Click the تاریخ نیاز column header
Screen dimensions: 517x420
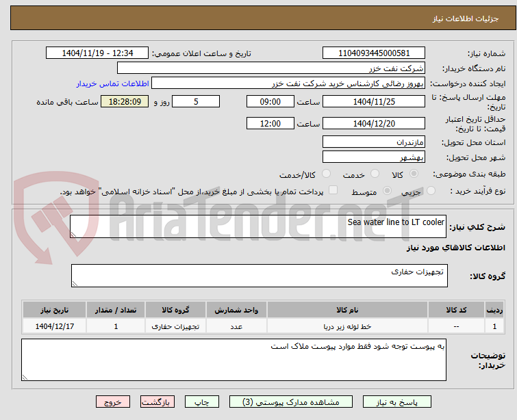[x=54, y=310]
